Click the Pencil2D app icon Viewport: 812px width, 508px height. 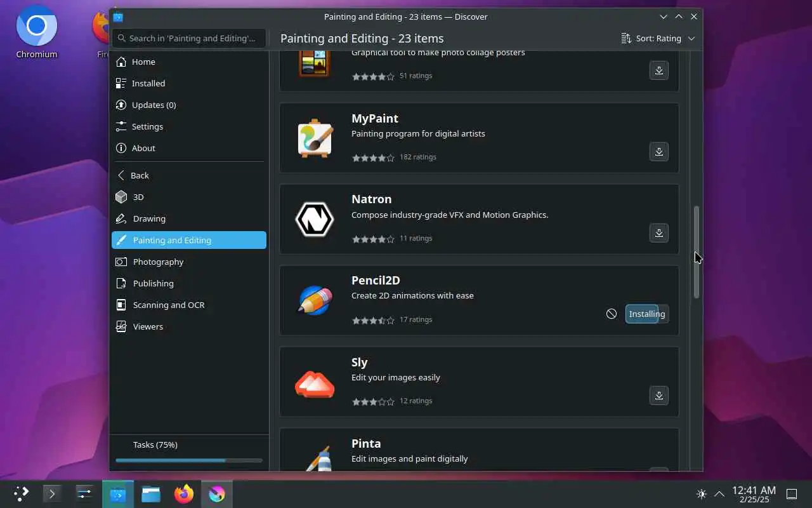click(x=315, y=300)
